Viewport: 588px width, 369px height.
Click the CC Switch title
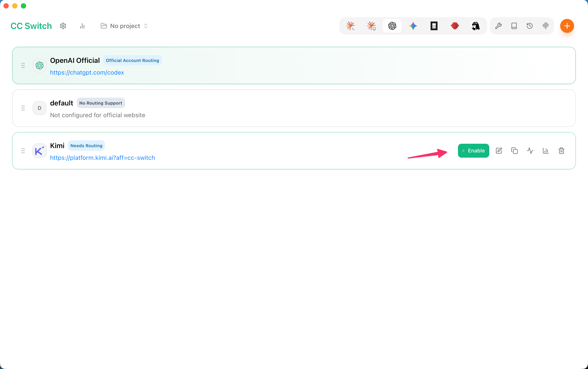point(31,26)
